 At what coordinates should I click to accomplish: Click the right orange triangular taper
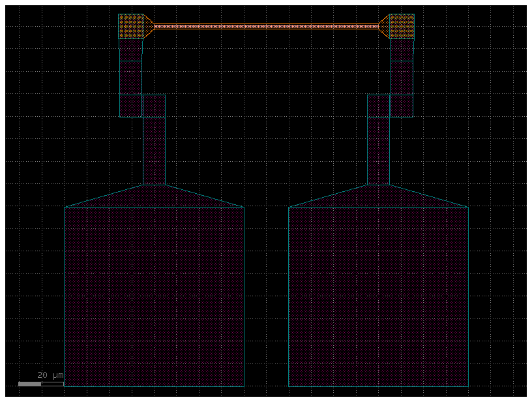pyautogui.click(x=384, y=26)
